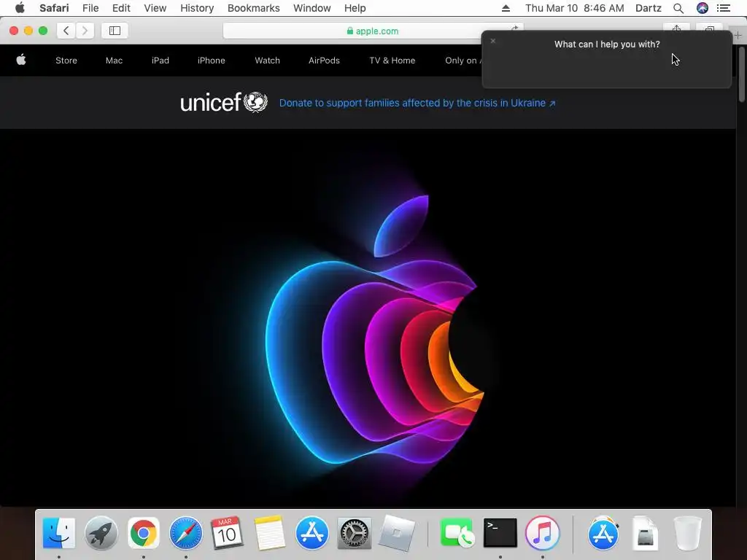Open the iPad link in Apple's nav
Image resolution: width=747 pixels, height=560 pixels.
click(160, 61)
